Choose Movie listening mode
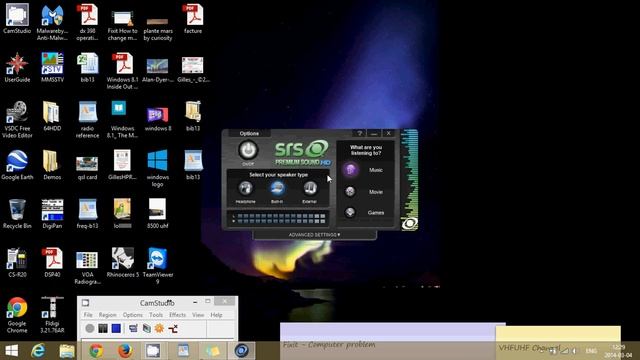640x360 pixels. pos(350,191)
